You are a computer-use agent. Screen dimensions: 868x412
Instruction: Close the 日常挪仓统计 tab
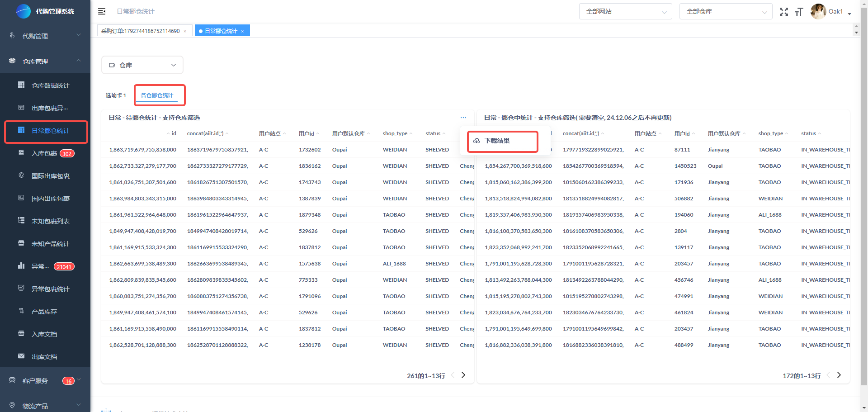(x=243, y=31)
